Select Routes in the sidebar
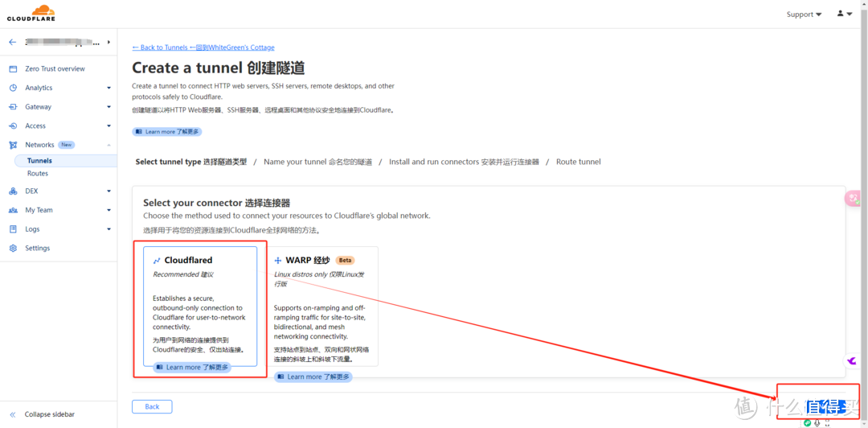 click(38, 174)
